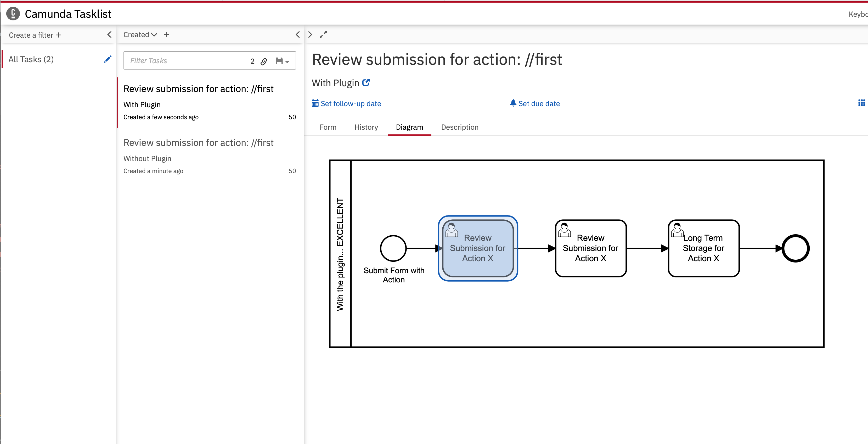Open the grid icon at far right
This screenshot has width=868, height=444.
point(861,103)
